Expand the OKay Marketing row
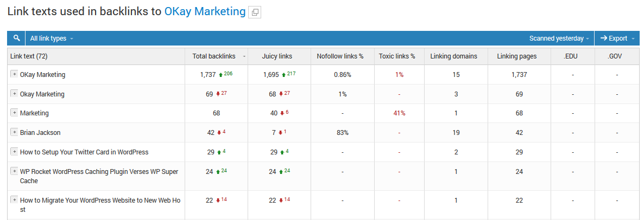 point(14,74)
